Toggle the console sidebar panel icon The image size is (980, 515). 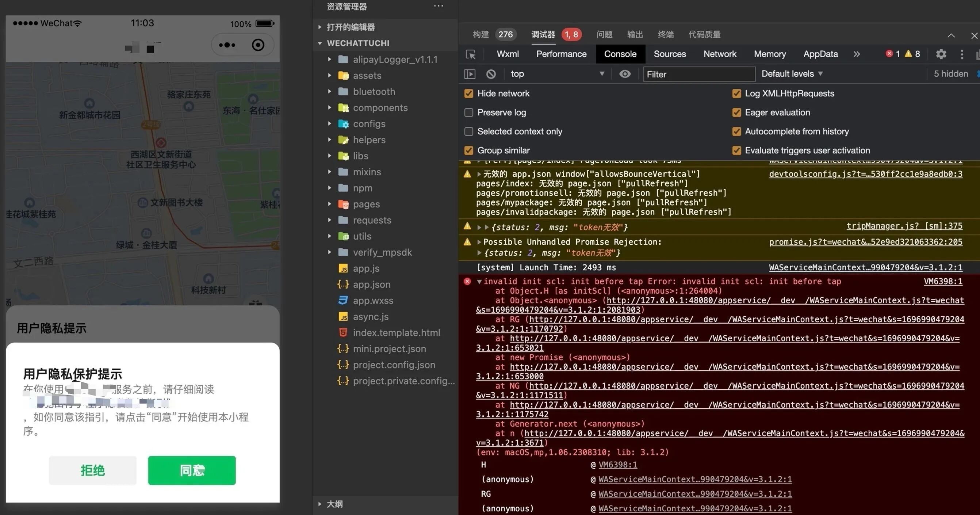point(470,74)
